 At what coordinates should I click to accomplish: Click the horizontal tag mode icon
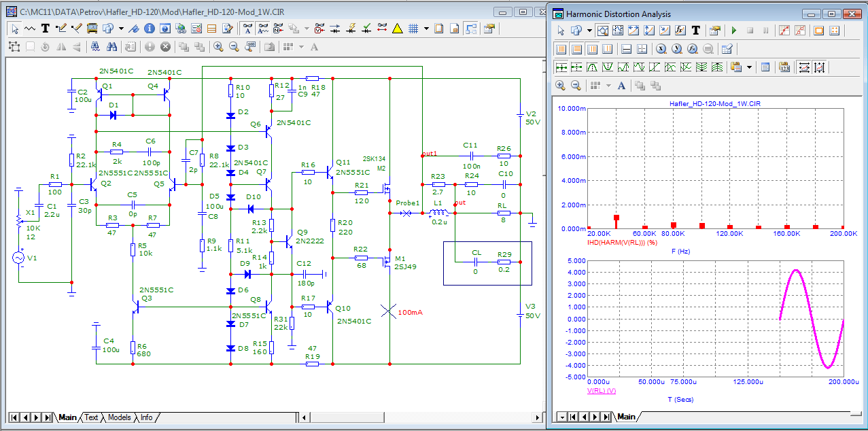coord(633,31)
